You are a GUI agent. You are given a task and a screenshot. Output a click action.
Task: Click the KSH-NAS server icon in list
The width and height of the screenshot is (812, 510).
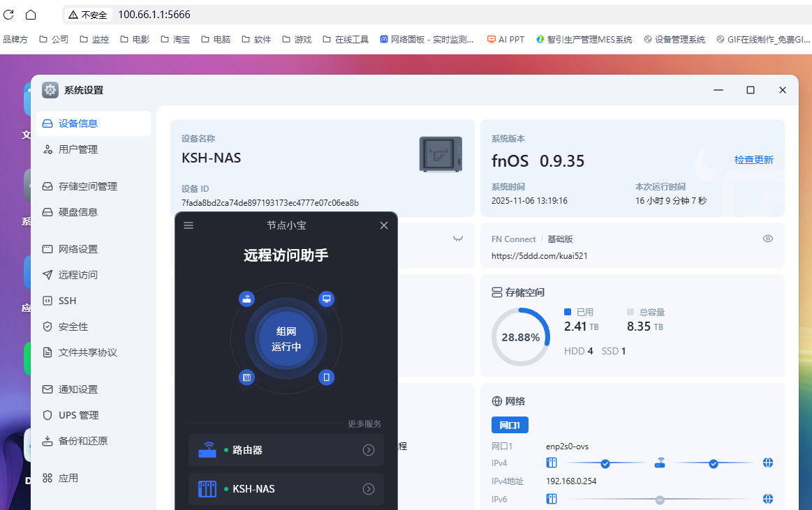(207, 489)
